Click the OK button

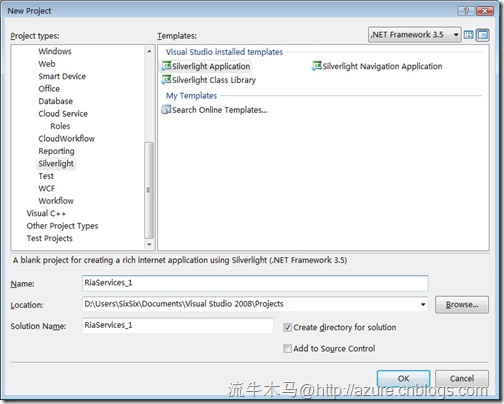pos(403,379)
